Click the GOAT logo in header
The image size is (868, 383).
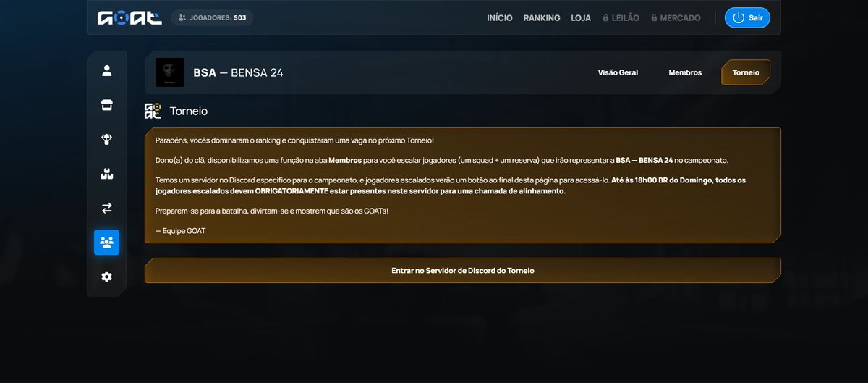point(129,17)
